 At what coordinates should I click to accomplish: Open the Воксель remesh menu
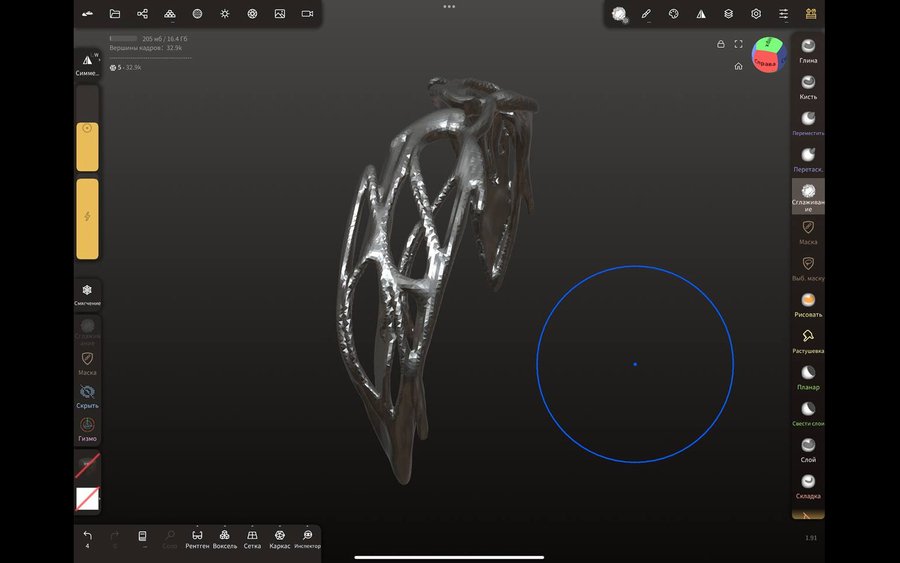(x=225, y=539)
